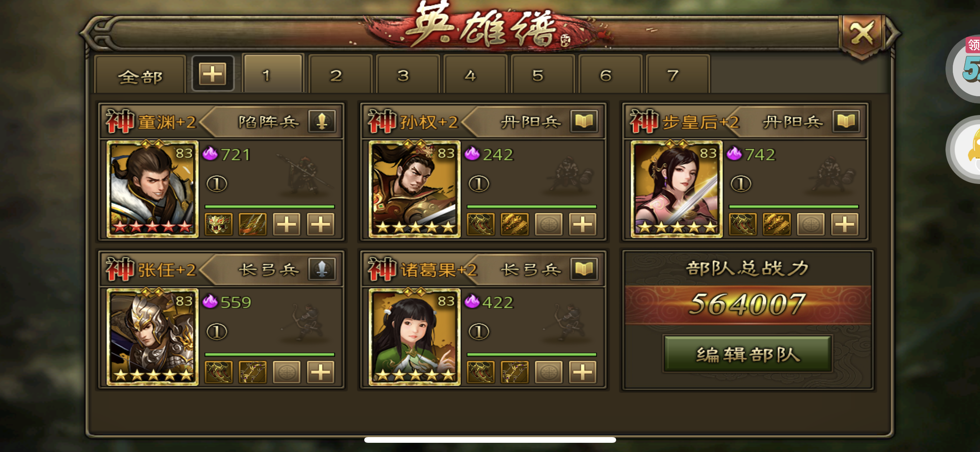Close the 英雄谱 panel
980x452 pixels.
click(862, 34)
